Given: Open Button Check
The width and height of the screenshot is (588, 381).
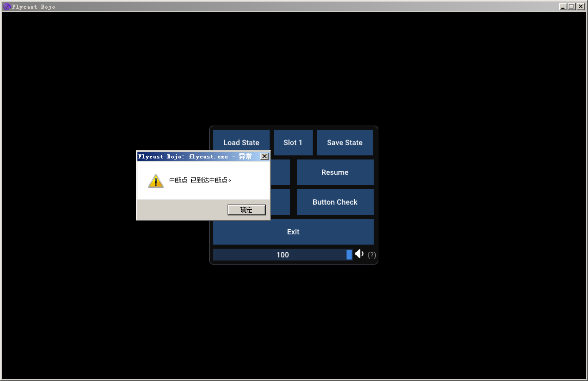Looking at the screenshot, I should [x=335, y=202].
